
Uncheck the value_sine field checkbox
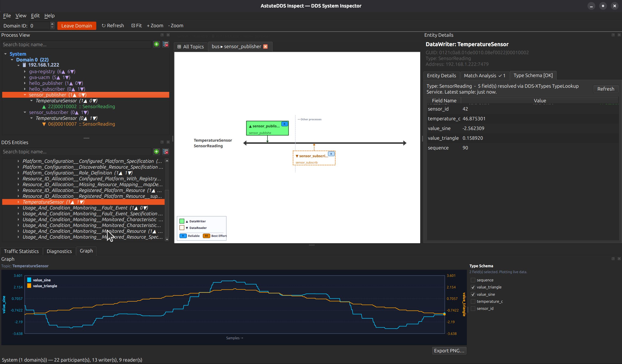(x=473, y=295)
